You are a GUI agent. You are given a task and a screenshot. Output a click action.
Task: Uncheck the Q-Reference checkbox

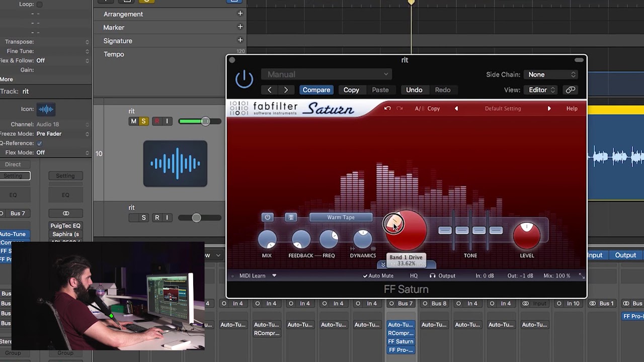[x=39, y=143]
